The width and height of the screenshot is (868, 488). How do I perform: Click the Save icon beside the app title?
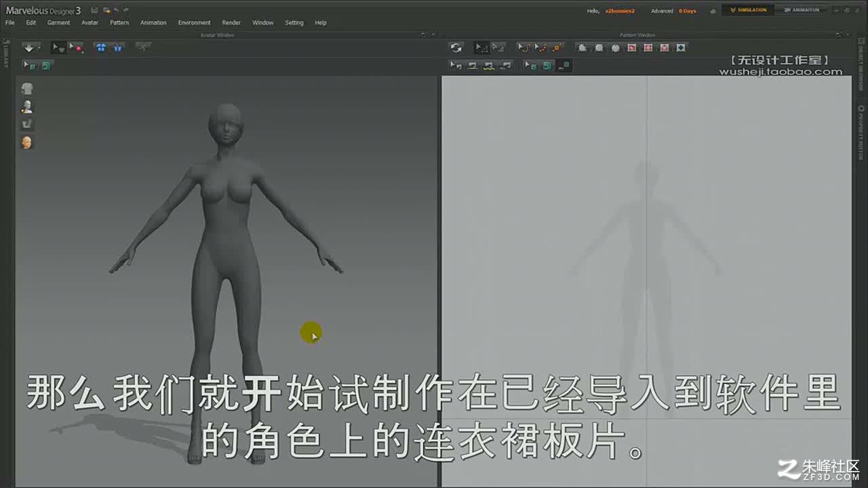click(94, 10)
